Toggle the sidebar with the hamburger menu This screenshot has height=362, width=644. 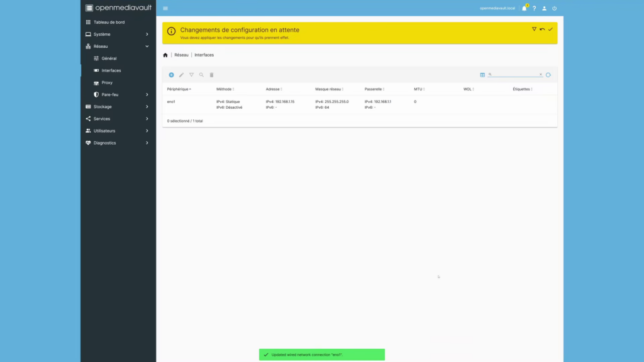pyautogui.click(x=165, y=8)
